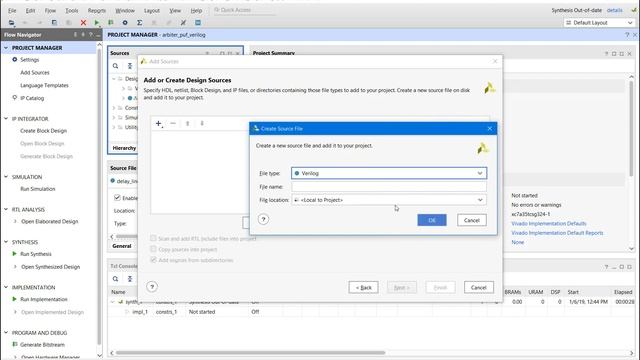Open the File menu
The height and width of the screenshot is (360, 640).
coord(12,11)
